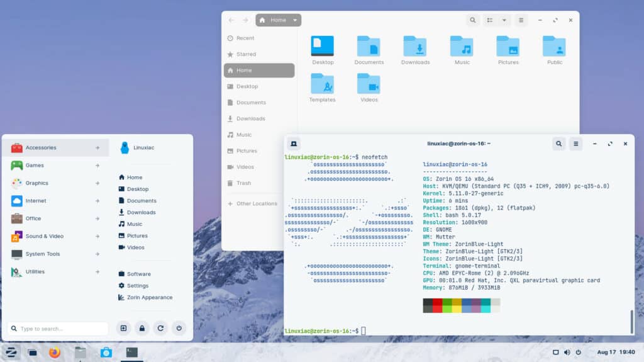Open the Files app in taskbar
Image resolution: width=644 pixels, height=362 pixels.
click(80, 353)
